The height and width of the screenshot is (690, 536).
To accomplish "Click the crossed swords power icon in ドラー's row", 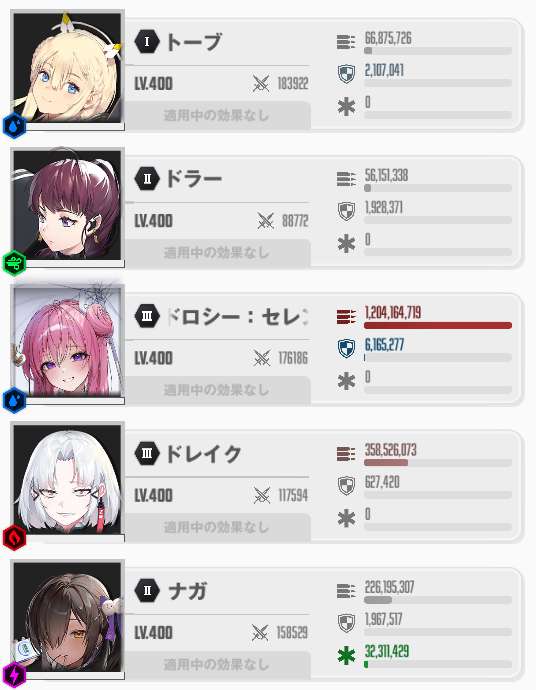I will pos(266,221).
